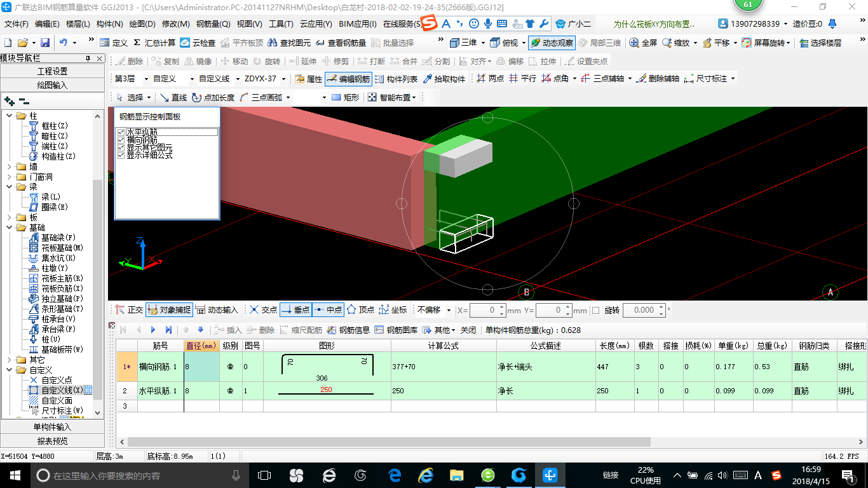
Task: Jump to last rebar record arrow
Action: point(168,330)
